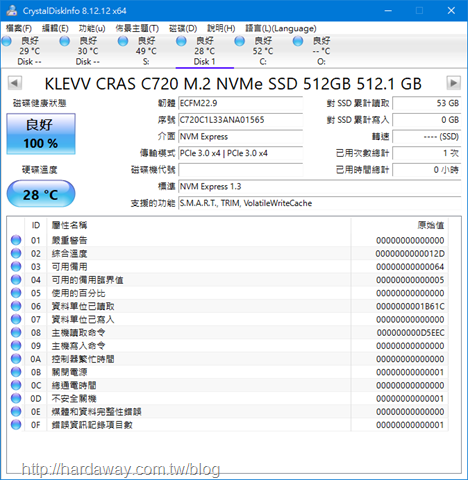Click the total host writes value 0 GB

(x=427, y=120)
